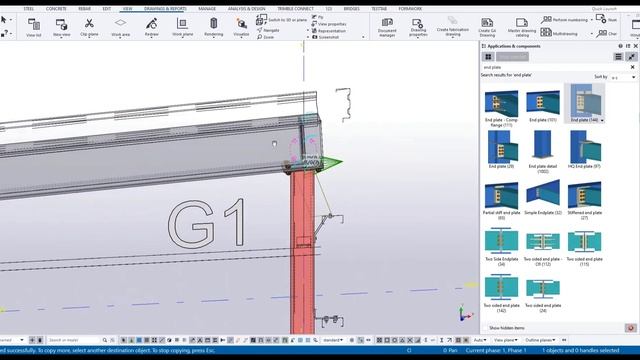
Task: Select End plate (29) component
Action: point(501,149)
